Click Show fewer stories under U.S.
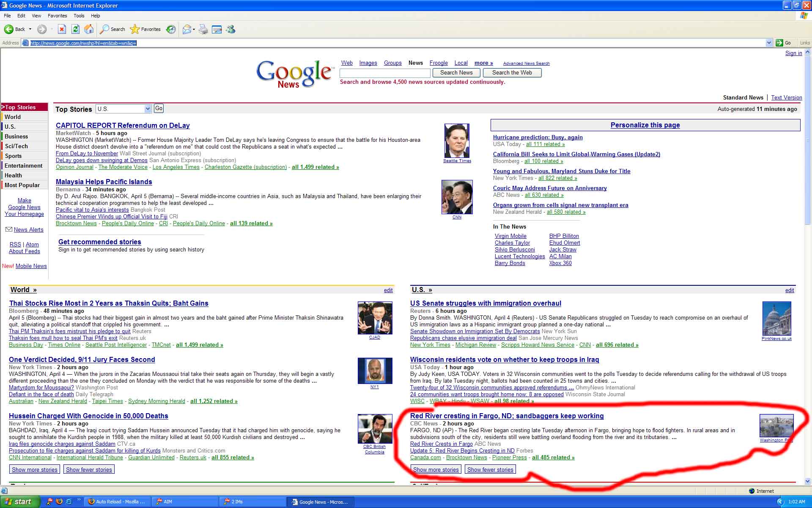 point(490,469)
